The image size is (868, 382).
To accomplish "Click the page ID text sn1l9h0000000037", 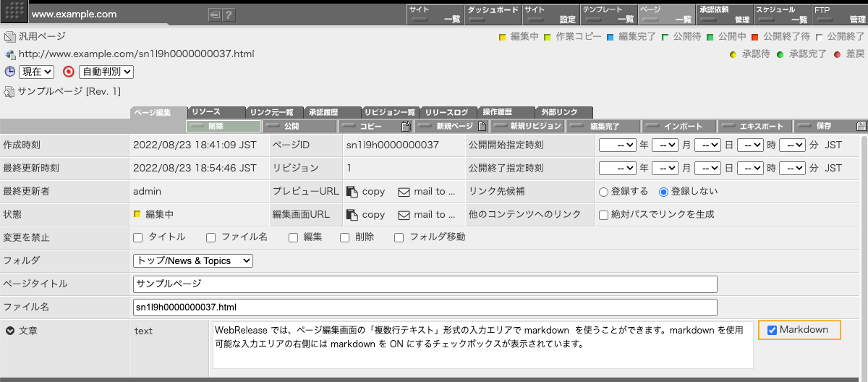I will (393, 145).
